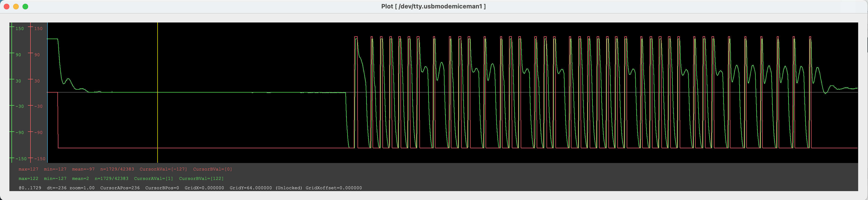Image resolution: width=868 pixels, height=200 pixels.
Task: Click the GridX=0.000000 readout
Action: point(204,188)
